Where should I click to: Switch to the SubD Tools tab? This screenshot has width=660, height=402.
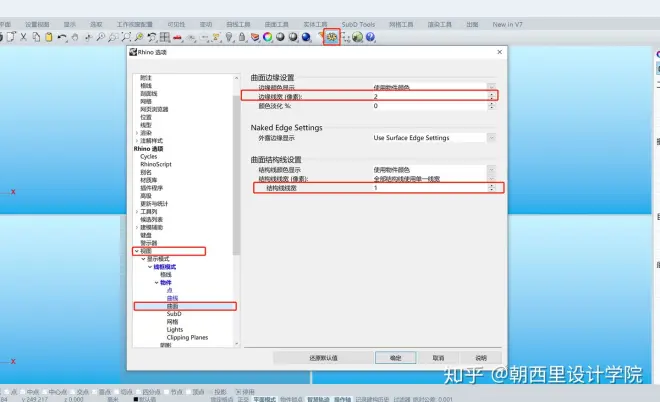click(358, 24)
